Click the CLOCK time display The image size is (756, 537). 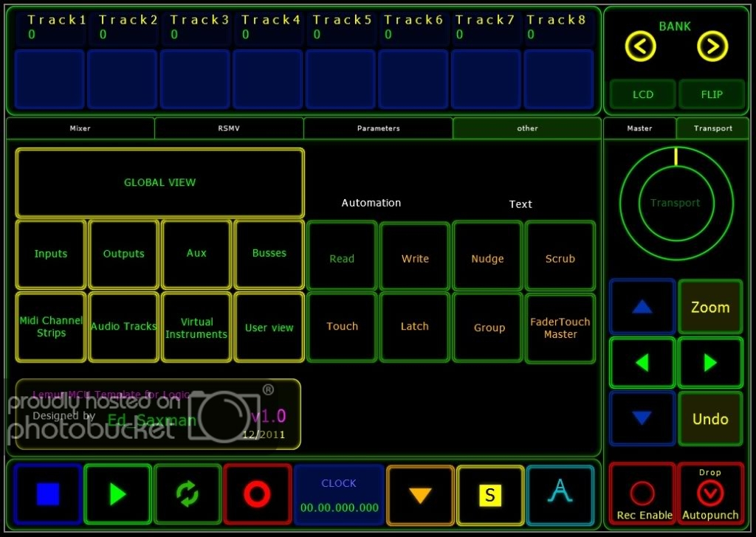coord(339,495)
